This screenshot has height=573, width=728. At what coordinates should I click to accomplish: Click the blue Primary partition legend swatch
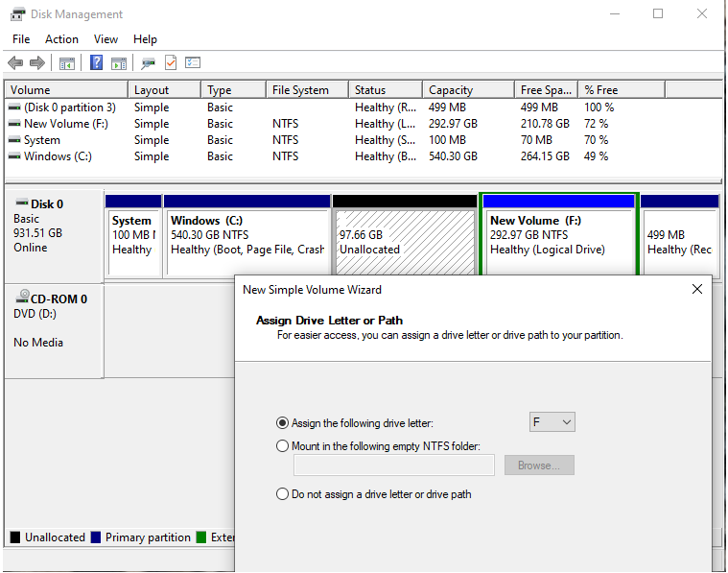pos(96,537)
